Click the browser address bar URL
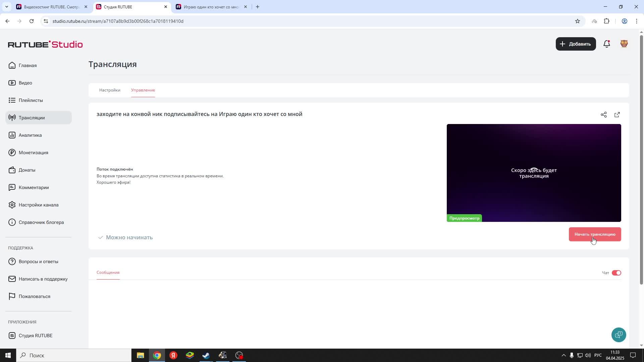 tap(118, 21)
